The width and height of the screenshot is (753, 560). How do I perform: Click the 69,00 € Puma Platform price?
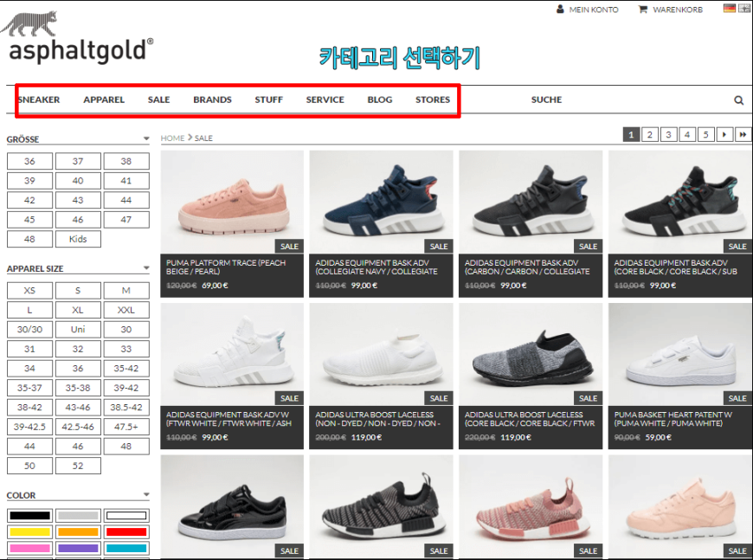click(x=215, y=286)
